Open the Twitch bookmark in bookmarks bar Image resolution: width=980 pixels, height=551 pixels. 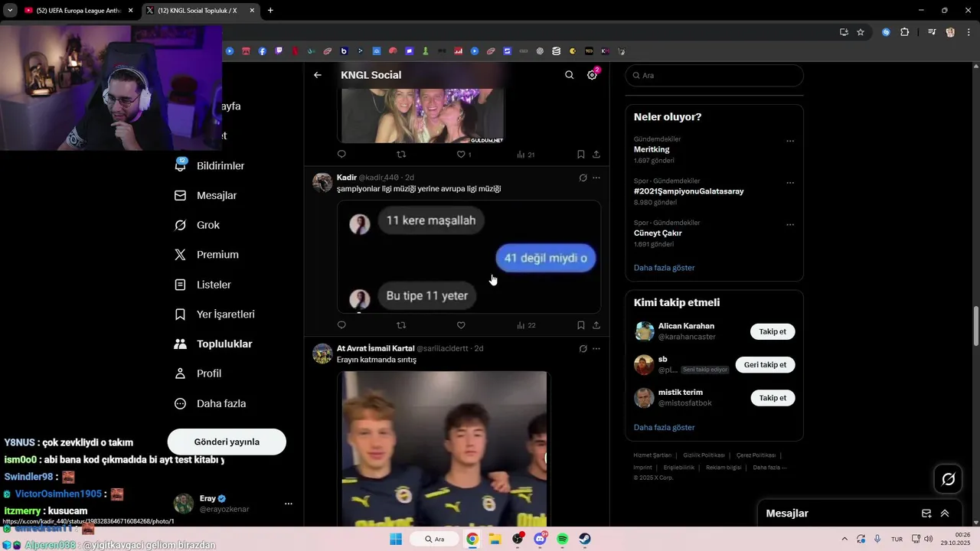coord(279,51)
